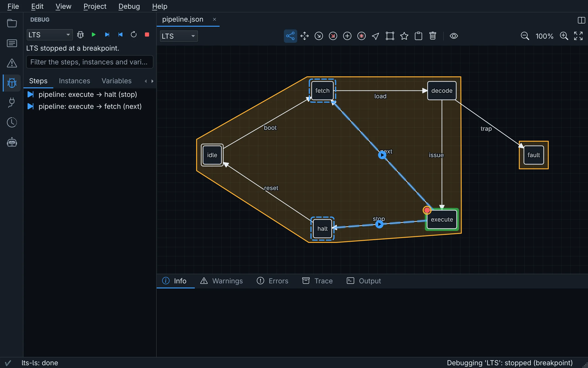Click the circled red asterisk icon
The height and width of the screenshot is (368, 588).
point(362,36)
